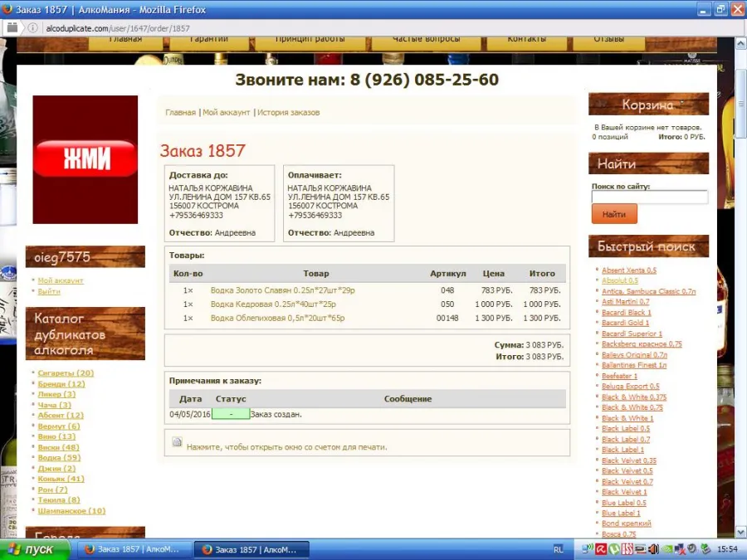Click the icon left of the info icon
The width and height of the screenshot is (747, 560).
pyautogui.click(x=12, y=28)
